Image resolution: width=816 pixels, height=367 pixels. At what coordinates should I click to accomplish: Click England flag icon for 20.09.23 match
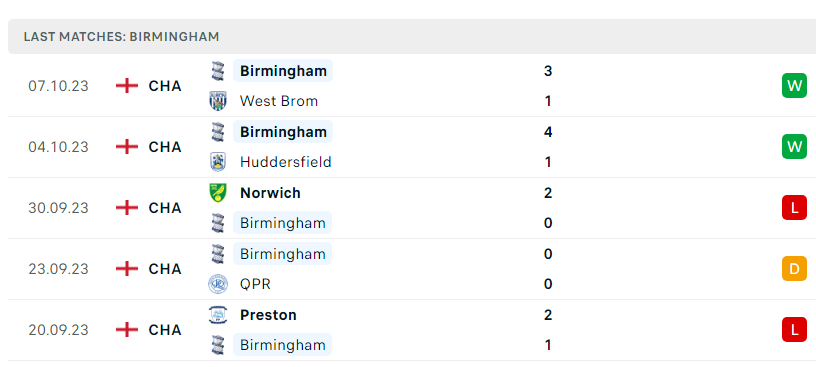(x=127, y=330)
